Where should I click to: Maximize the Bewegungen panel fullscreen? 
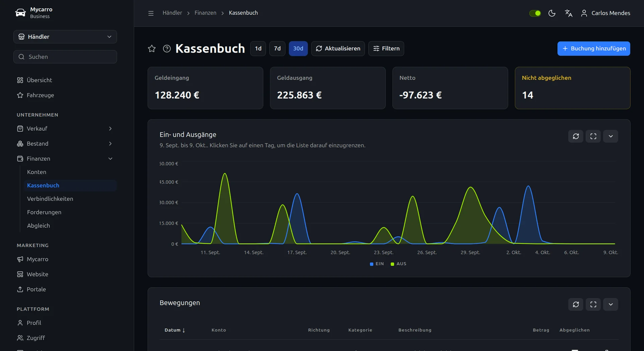(x=593, y=304)
